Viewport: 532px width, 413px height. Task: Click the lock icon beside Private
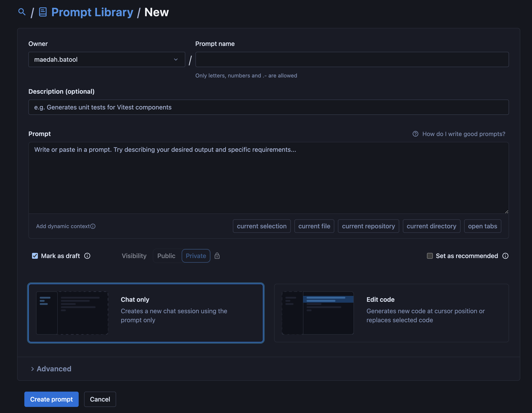pyautogui.click(x=217, y=256)
